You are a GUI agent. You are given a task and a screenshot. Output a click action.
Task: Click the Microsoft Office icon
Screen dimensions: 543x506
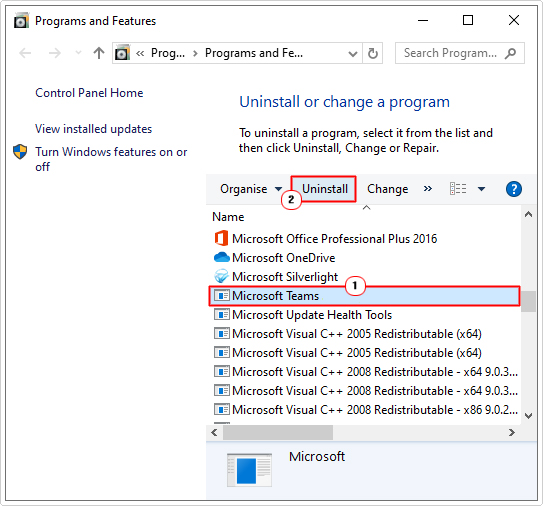click(221, 238)
